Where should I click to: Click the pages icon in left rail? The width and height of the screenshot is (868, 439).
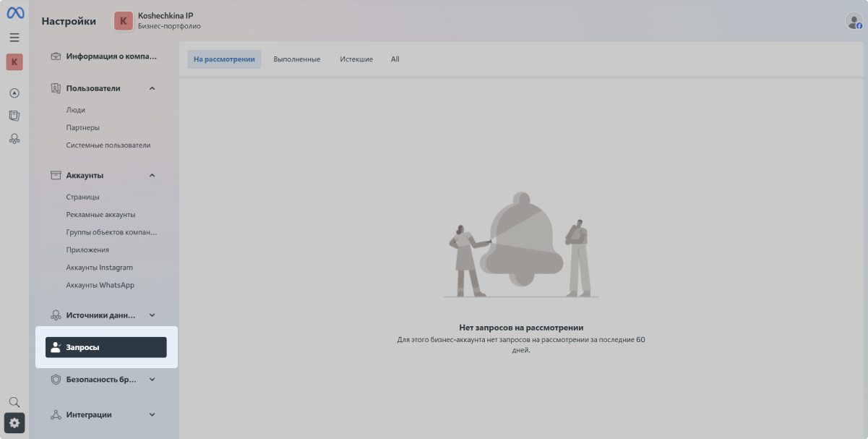(x=14, y=116)
